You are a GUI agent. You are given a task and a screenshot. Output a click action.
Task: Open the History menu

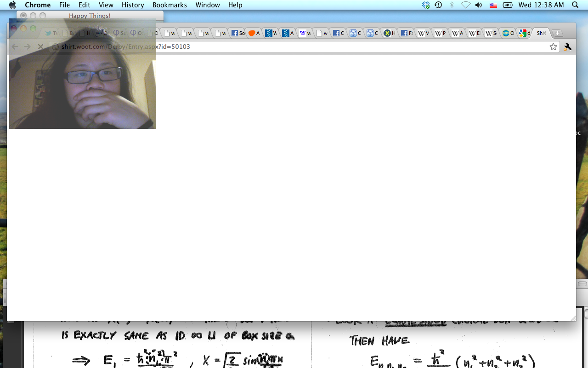coord(133,5)
